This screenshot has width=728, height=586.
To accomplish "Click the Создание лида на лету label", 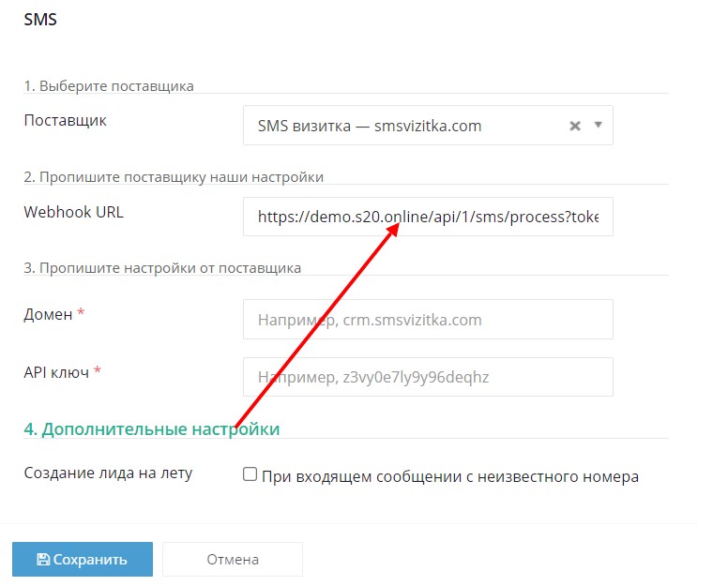I will (108, 473).
